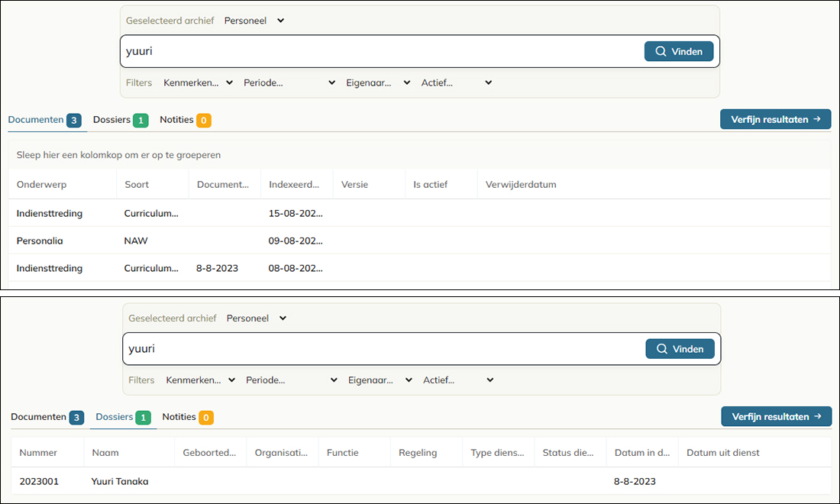Image resolution: width=840 pixels, height=504 pixels.
Task: Expand the Kenmerken filter in upper panel
Action: click(198, 82)
